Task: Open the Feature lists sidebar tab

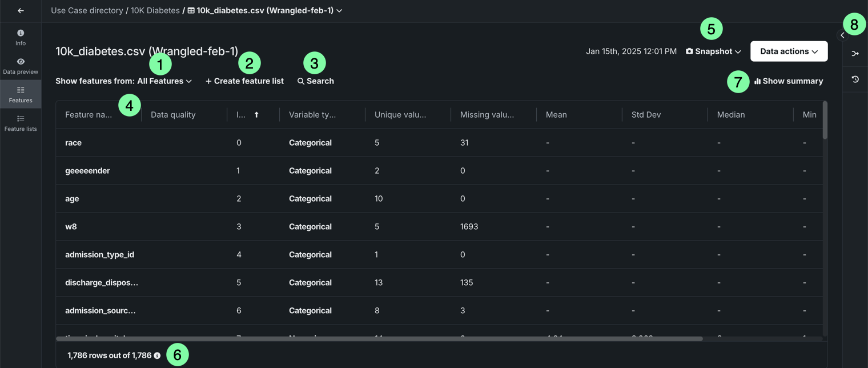Action: point(21,122)
